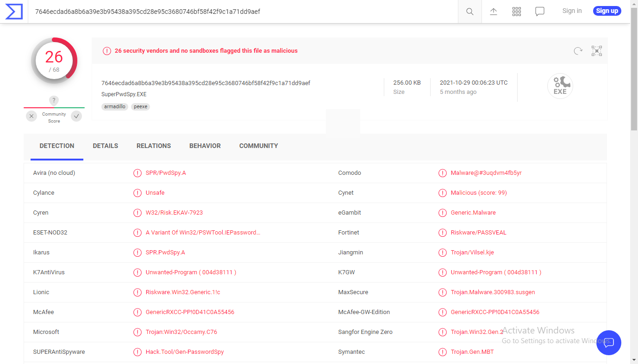The height and width of the screenshot is (364, 638).
Task: Click the alert icon beside Riskware.Win32.Generic.1!c
Action: click(x=138, y=292)
